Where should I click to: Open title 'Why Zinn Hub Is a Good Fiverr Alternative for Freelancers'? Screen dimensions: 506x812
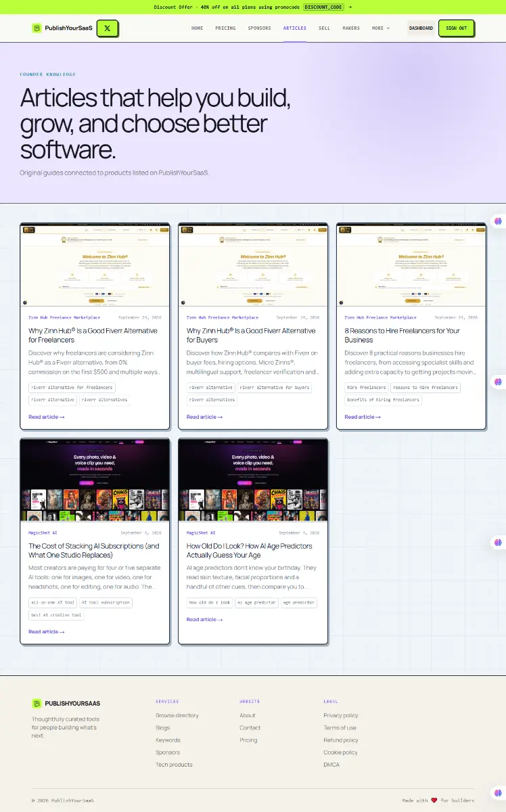93,335
